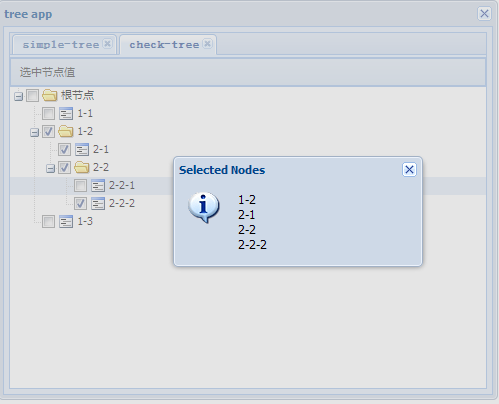Uncheck the 2-2 node checkbox
499x404 pixels.
coord(64,167)
